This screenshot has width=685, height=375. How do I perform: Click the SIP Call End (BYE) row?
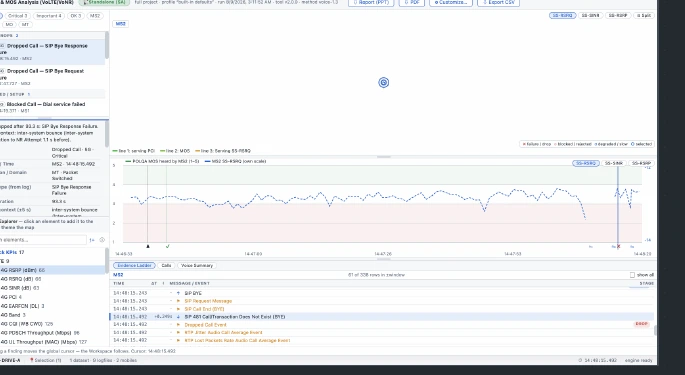[382, 309]
